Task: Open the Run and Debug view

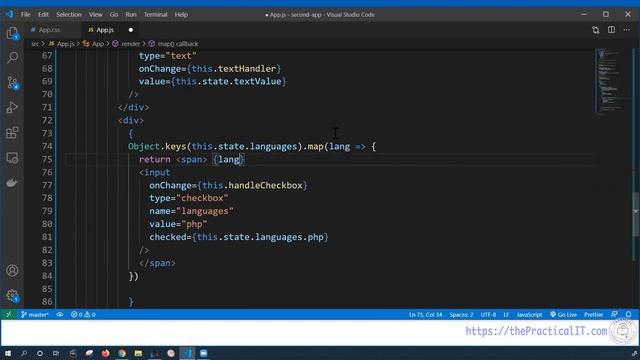Action: click(x=12, y=108)
